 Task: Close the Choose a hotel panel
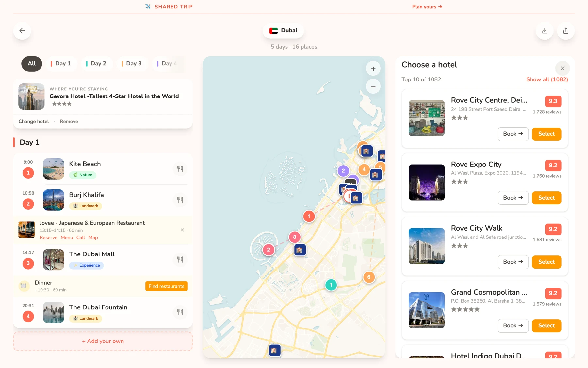pyautogui.click(x=562, y=68)
